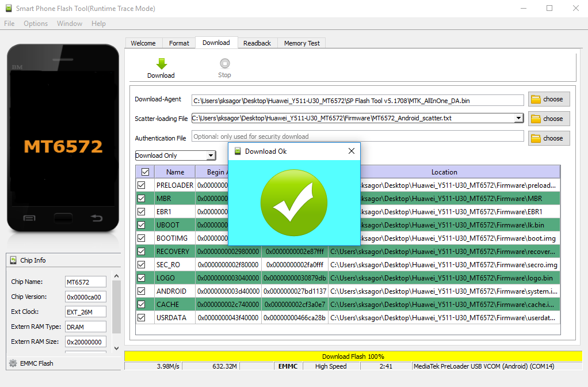Screen dimensions: 588x387
Task: Click the phone home button graphic
Action: 63,218
